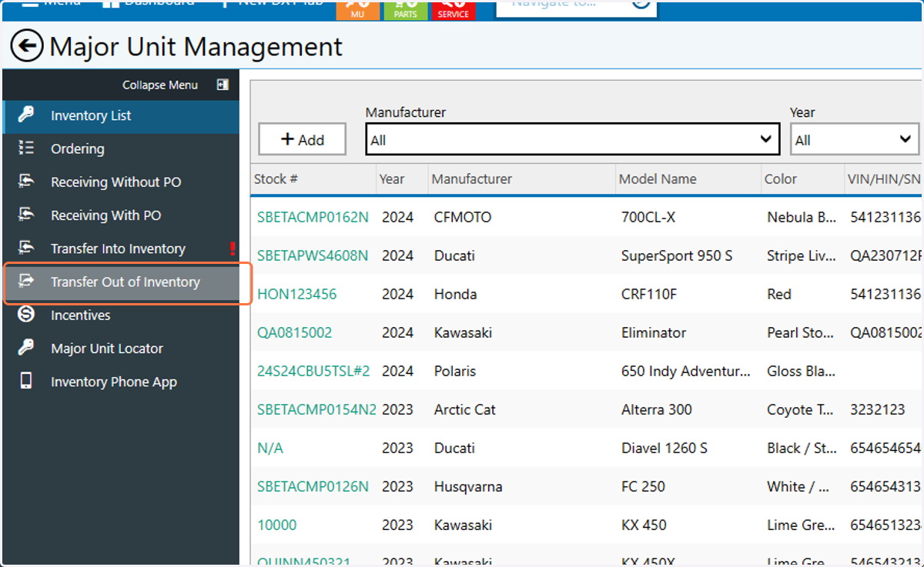Image resolution: width=924 pixels, height=567 pixels.
Task: Click the dollar icon beside Incentives
Action: [26, 315]
